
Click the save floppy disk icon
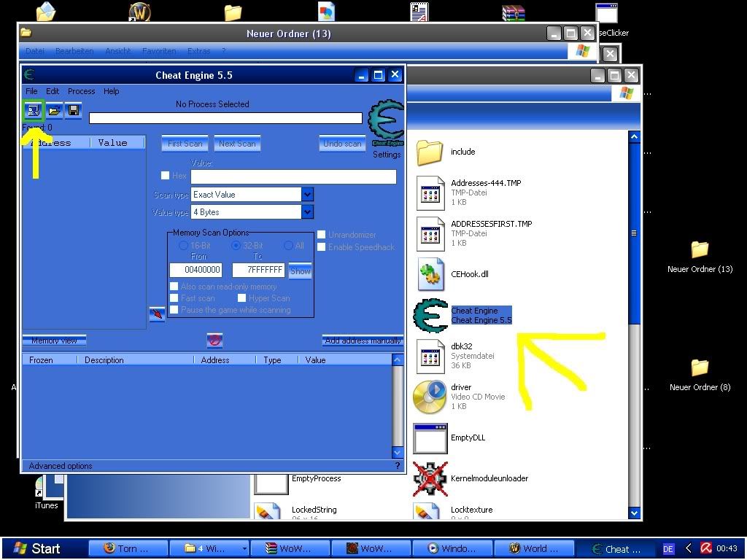click(74, 111)
